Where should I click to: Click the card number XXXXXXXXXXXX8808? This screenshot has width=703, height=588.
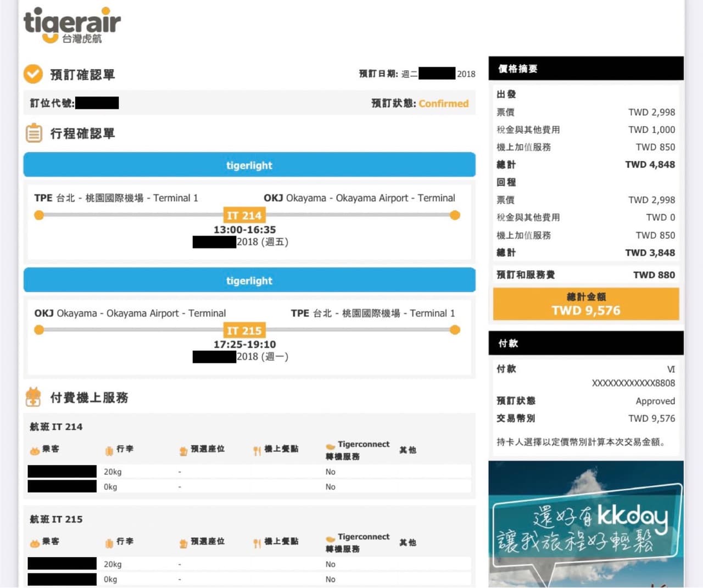634,383
